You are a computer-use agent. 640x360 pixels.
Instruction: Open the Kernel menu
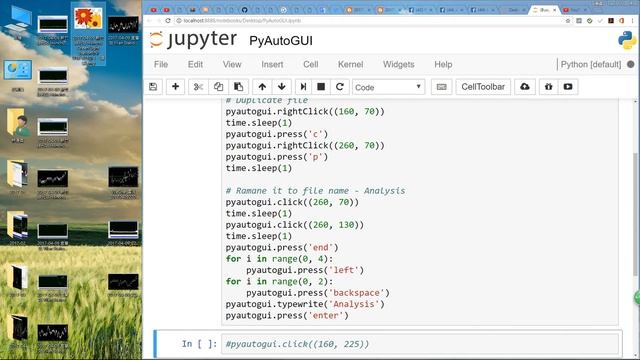tap(350, 64)
